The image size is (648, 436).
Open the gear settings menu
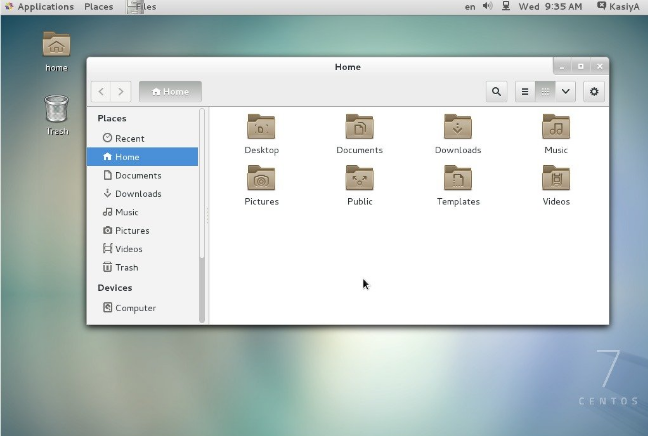pyautogui.click(x=594, y=91)
